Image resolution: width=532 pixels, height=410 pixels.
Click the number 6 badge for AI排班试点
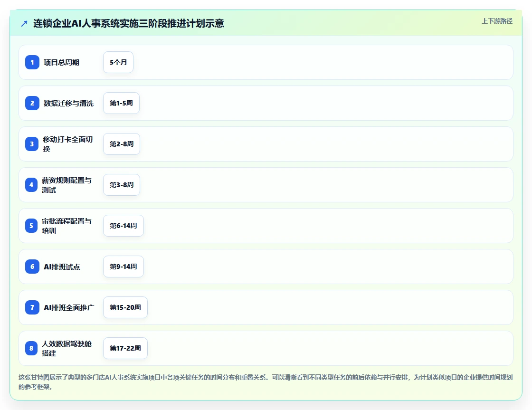(x=32, y=267)
